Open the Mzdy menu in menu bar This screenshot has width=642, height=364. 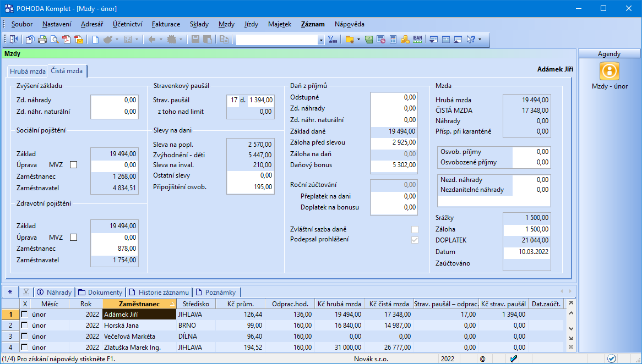[x=226, y=24]
